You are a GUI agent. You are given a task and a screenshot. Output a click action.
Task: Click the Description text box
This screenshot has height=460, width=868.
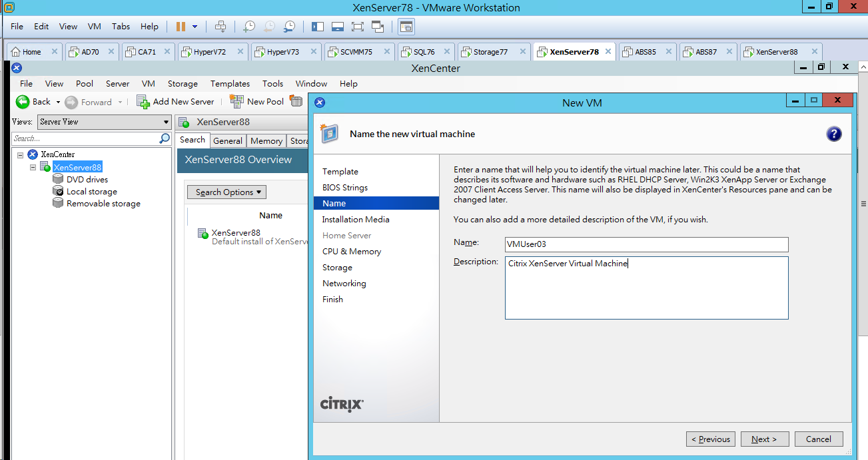[x=646, y=288]
